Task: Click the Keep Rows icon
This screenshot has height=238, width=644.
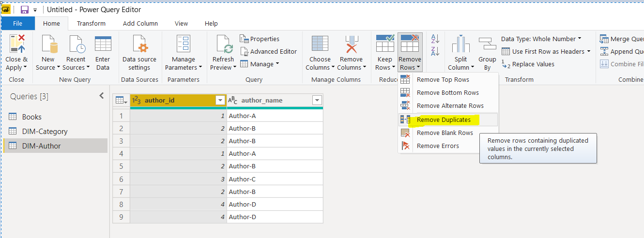Action: [x=385, y=44]
